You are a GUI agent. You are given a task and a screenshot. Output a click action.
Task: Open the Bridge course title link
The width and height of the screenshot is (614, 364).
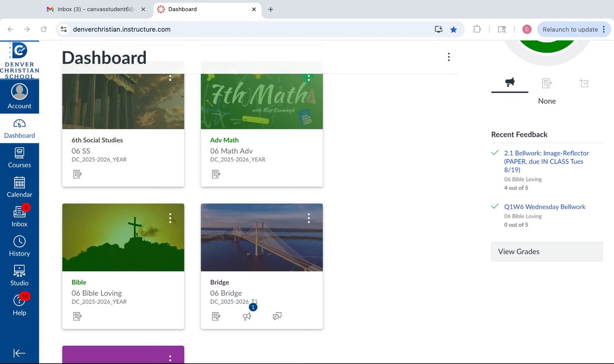220,282
